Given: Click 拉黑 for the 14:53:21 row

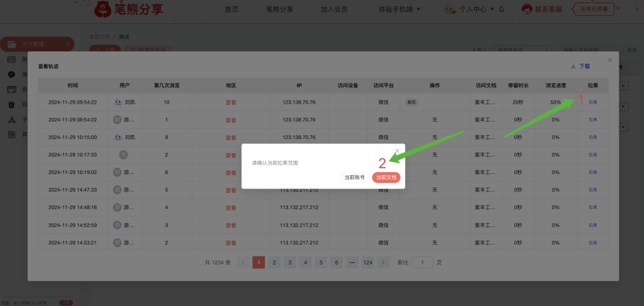Looking at the screenshot, I should 592,243.
